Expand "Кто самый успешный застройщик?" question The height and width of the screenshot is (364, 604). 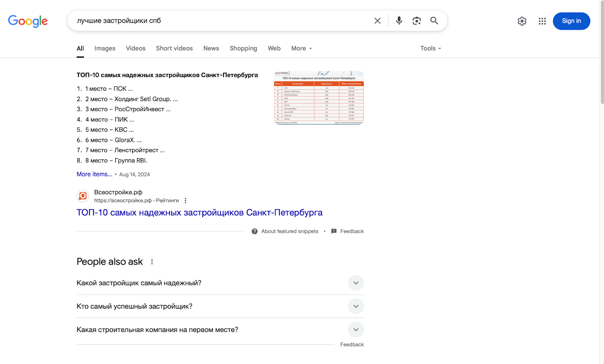pos(356,306)
